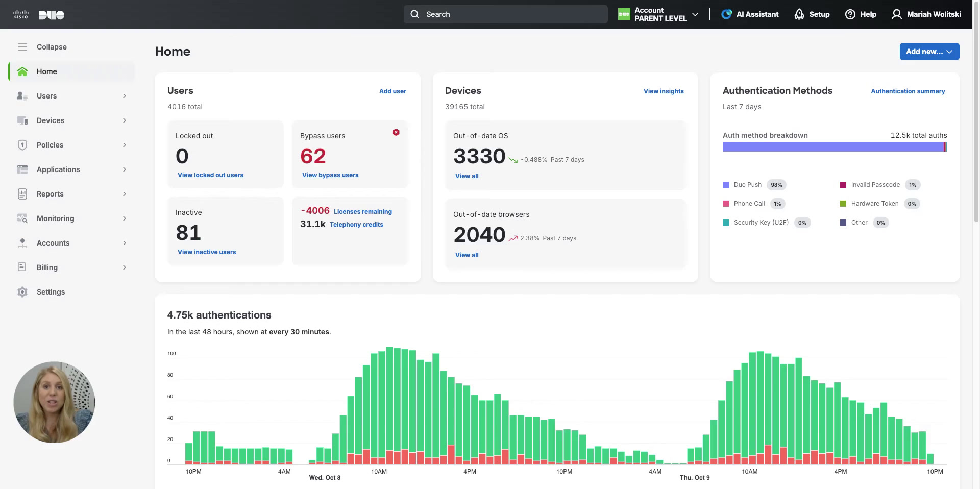This screenshot has width=980, height=489.
Task: Expand the Devices sidebar chevron
Action: (125, 120)
